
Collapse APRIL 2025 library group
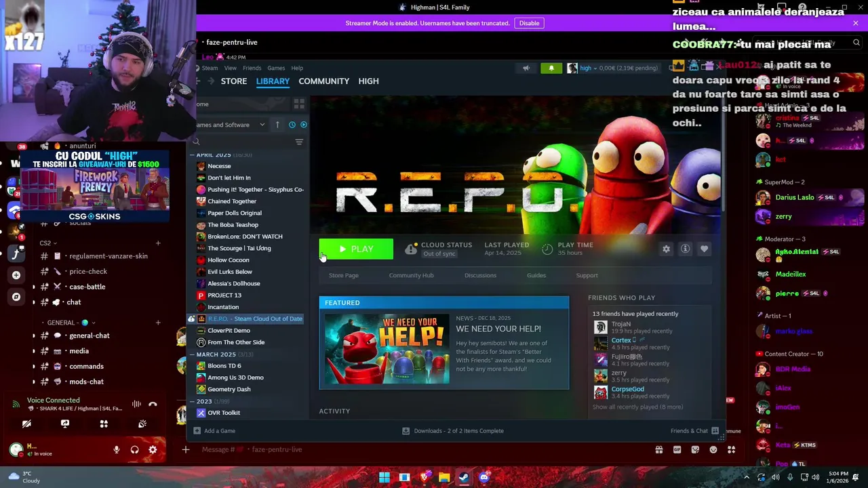pos(192,155)
